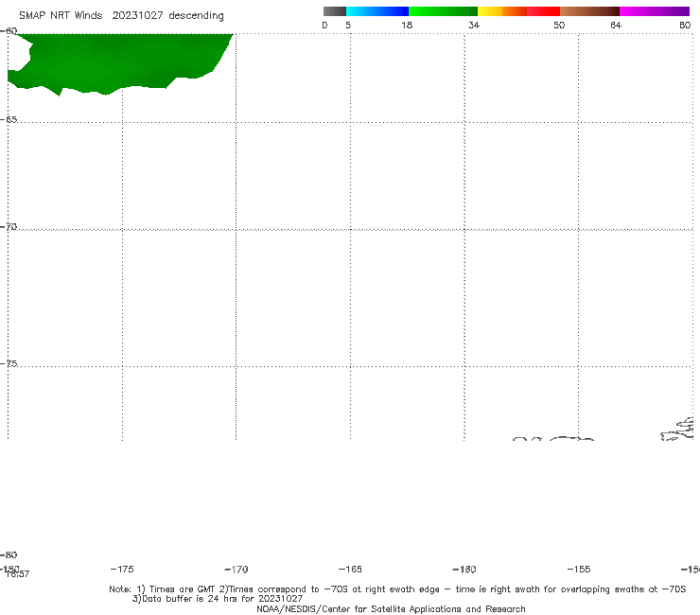The height and width of the screenshot is (615, 700).
Task: Select the brown 50–64 colorbar segment
Action: point(589,11)
